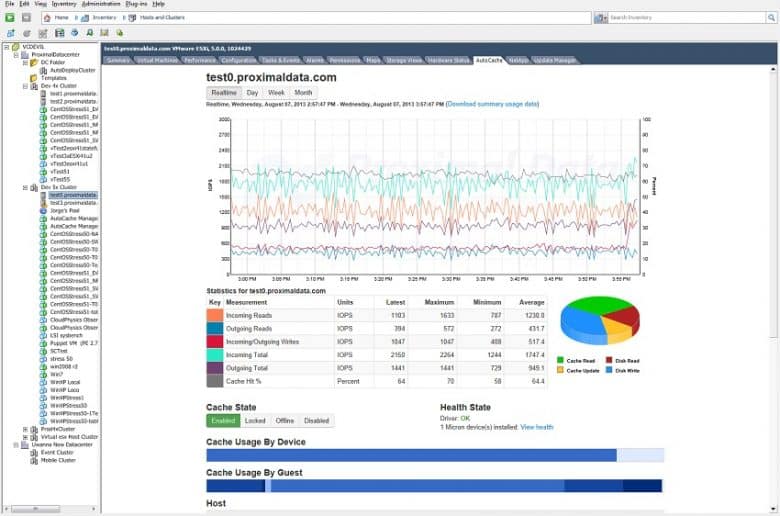Select test3.proximaldata host in tree
780x516 pixels.
pyautogui.click(x=73, y=203)
